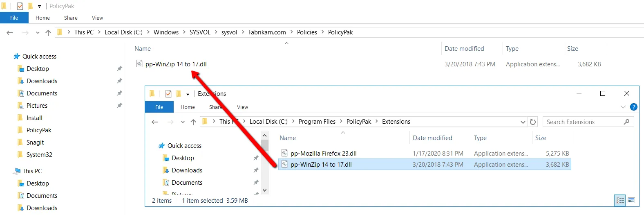Select Downloads in Extensions navigation pane
Screen dimensions: 644x215
187,170
